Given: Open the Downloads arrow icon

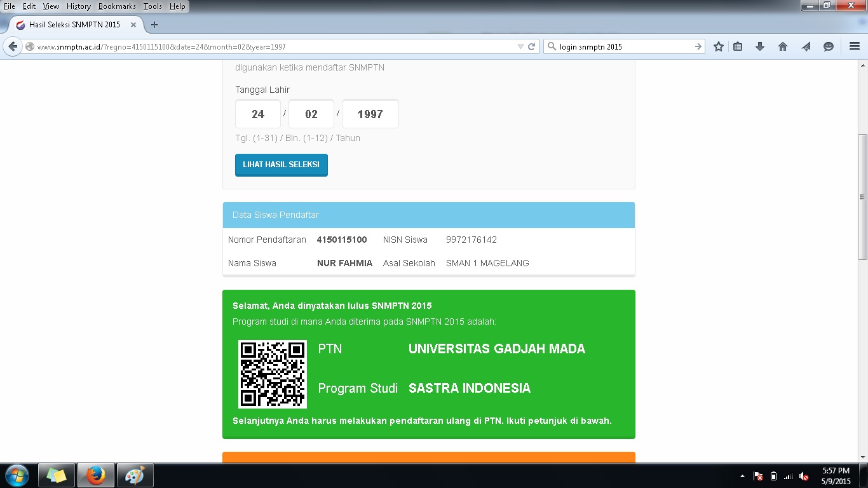Looking at the screenshot, I should click(760, 46).
